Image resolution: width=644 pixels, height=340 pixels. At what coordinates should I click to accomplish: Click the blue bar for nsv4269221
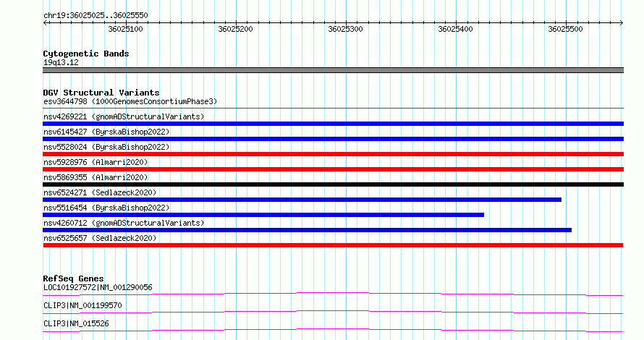pyautogui.click(x=333, y=124)
